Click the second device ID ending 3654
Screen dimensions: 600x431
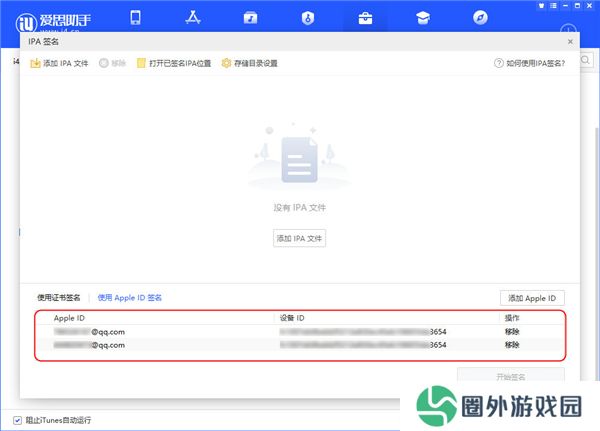tap(363, 345)
